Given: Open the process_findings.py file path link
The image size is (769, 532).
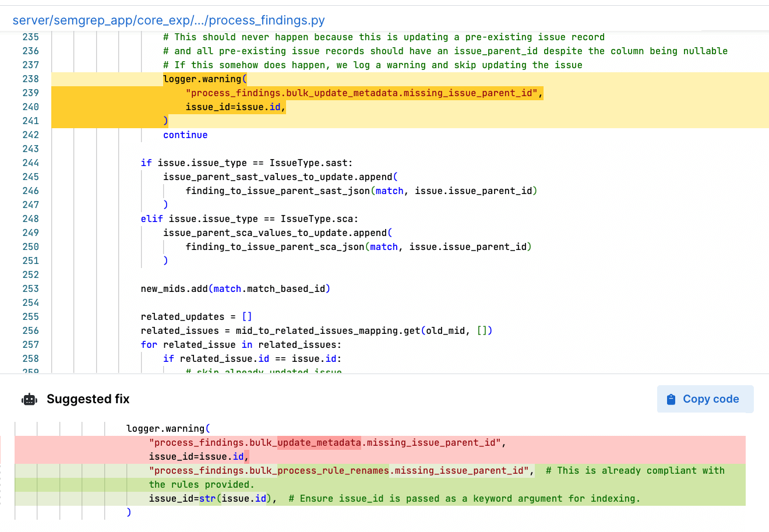Looking at the screenshot, I should click(168, 20).
